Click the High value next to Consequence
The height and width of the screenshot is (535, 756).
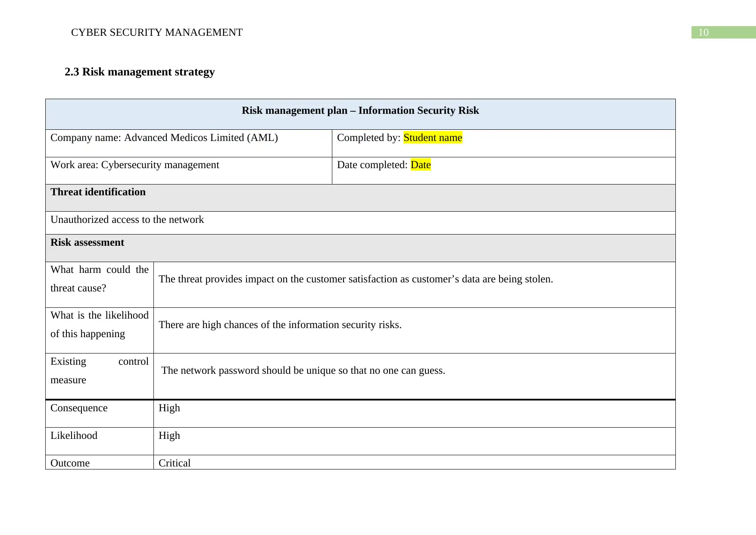[x=169, y=408]
